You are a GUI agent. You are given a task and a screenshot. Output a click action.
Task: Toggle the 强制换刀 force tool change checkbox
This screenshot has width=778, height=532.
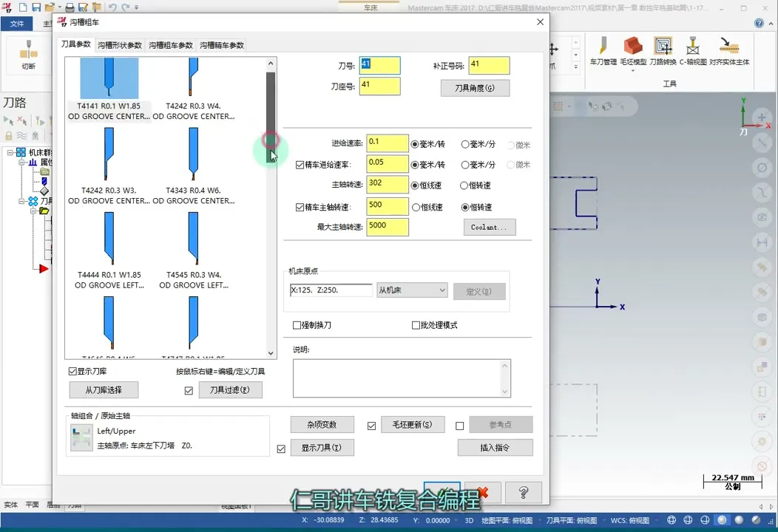click(297, 325)
